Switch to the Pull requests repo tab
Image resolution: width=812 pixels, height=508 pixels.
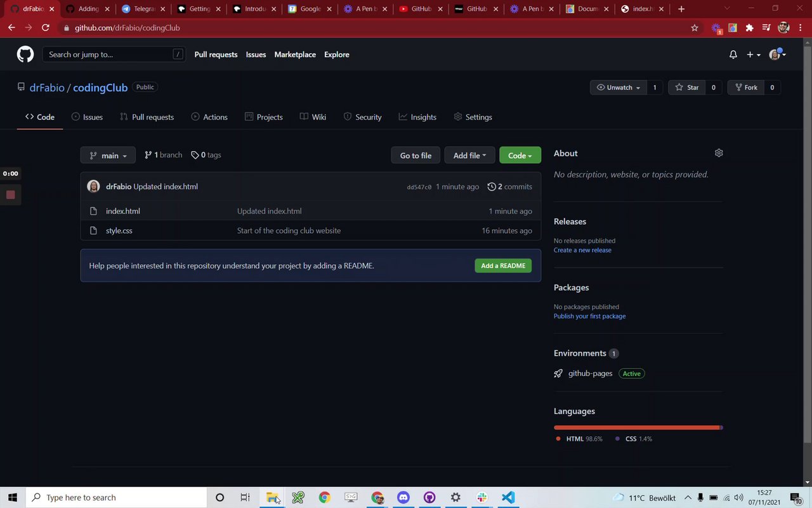pos(147,117)
